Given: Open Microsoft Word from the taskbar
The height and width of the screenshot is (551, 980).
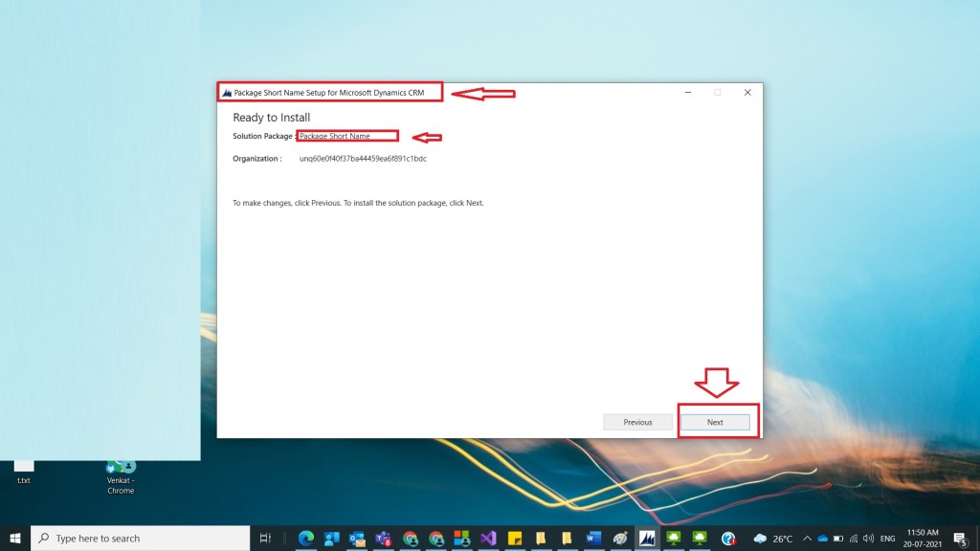Looking at the screenshot, I should [594, 539].
